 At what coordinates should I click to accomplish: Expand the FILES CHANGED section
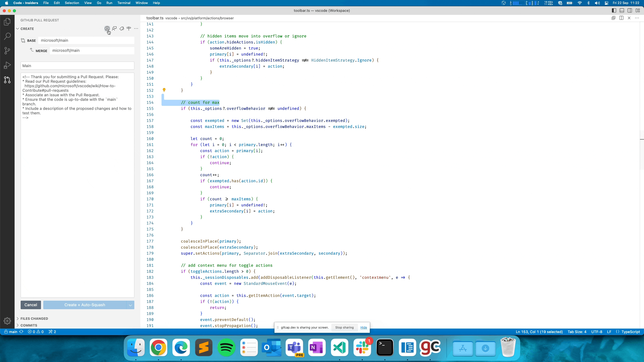coord(34,318)
